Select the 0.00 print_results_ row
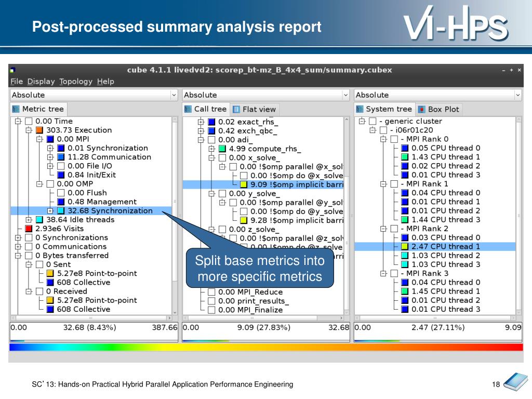The width and height of the screenshot is (532, 399). [263, 301]
